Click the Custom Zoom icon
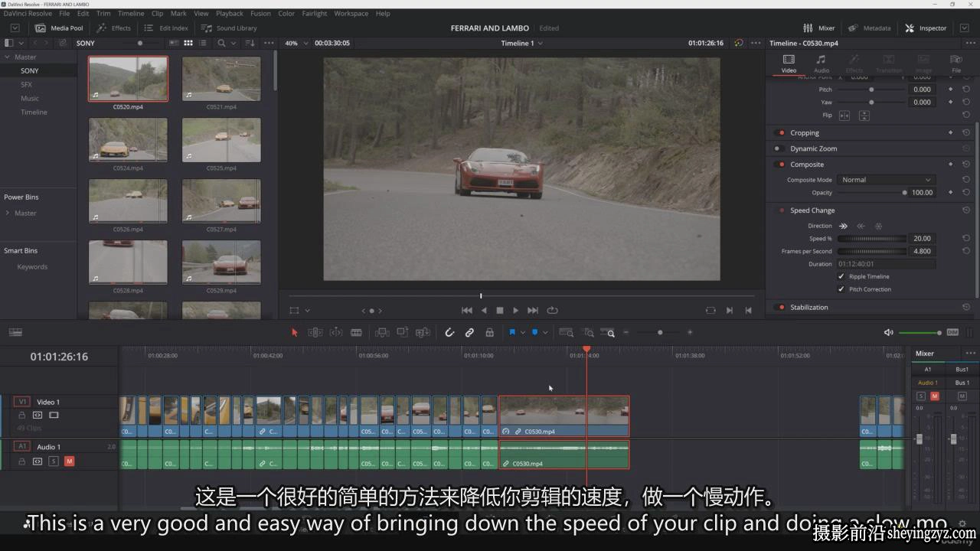This screenshot has width=980, height=551. click(x=608, y=332)
